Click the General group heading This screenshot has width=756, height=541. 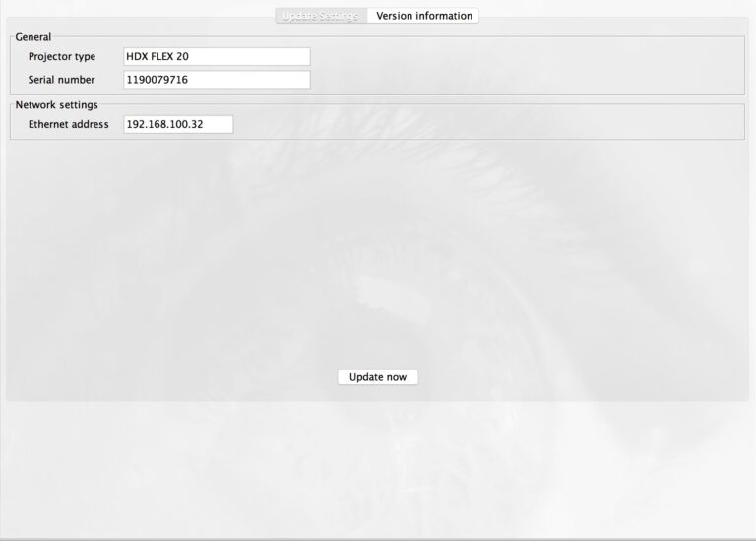[32, 37]
